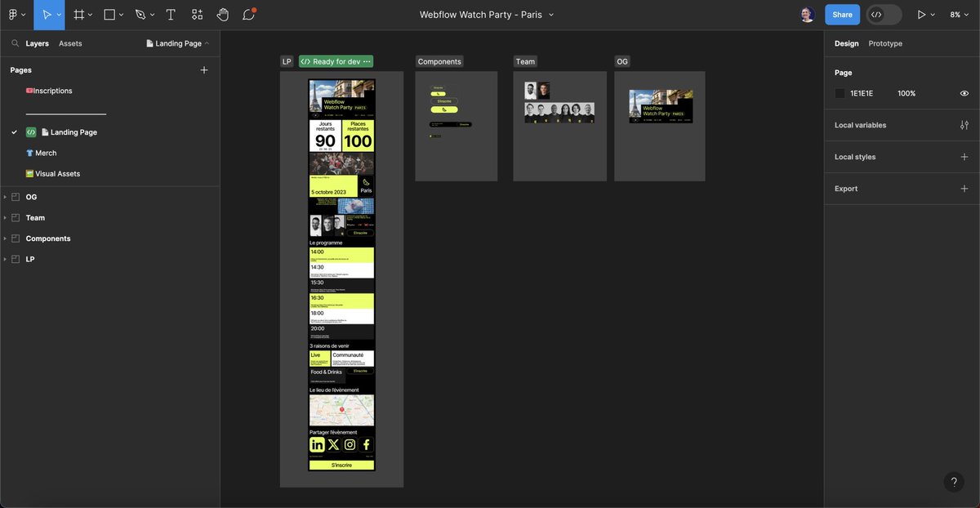The width and height of the screenshot is (980, 508).
Task: Expand the LP layer
Action: pyautogui.click(x=5, y=259)
